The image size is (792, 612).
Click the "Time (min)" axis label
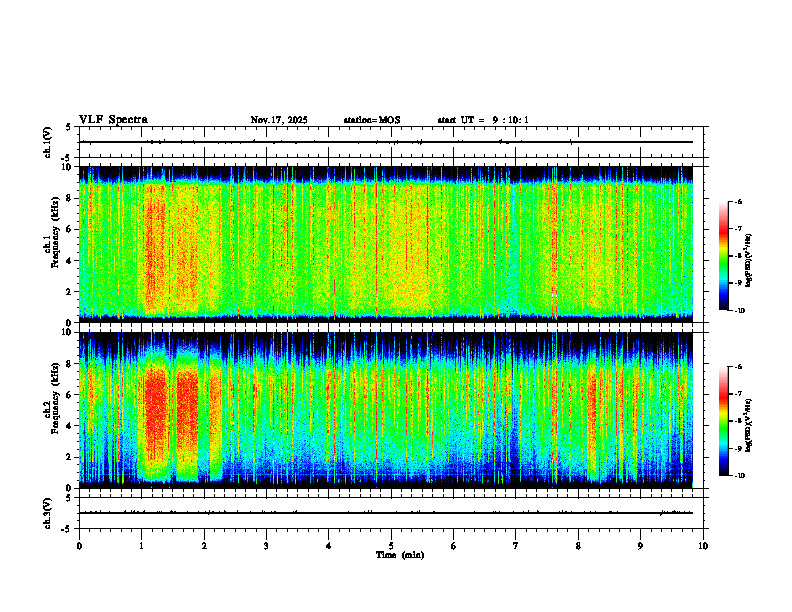point(400,555)
